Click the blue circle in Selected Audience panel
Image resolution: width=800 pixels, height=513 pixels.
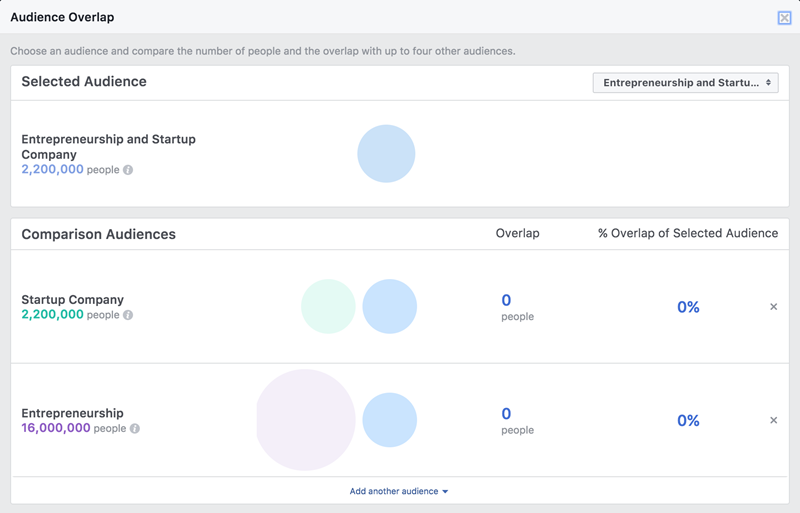(x=386, y=154)
